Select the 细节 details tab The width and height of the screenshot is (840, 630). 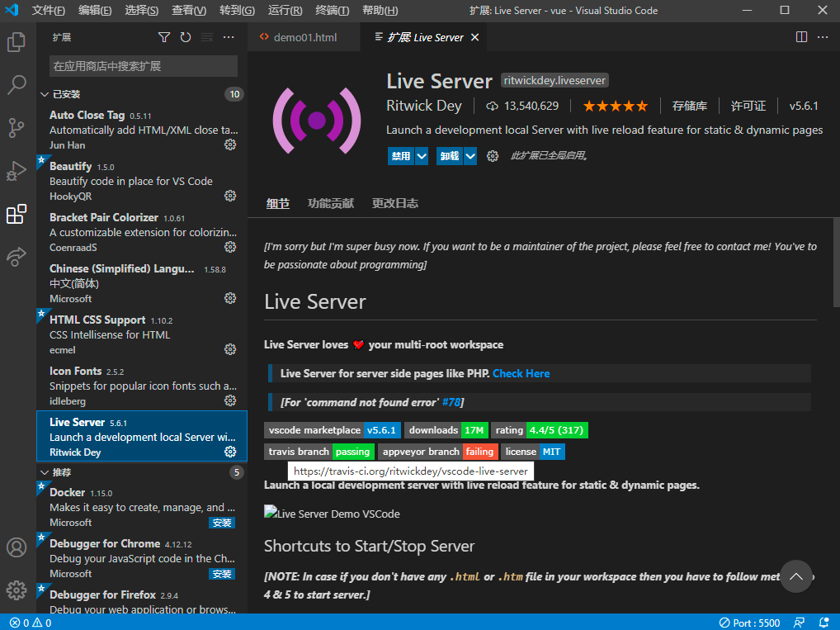[278, 203]
